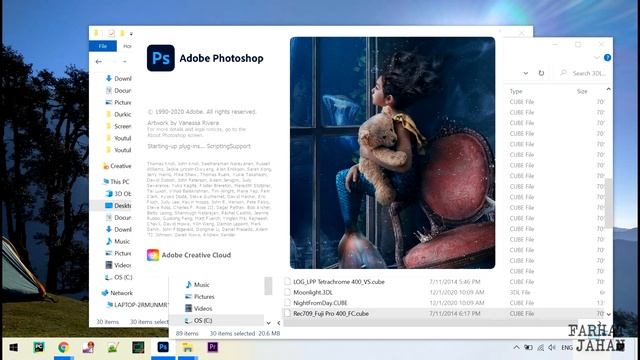The width and height of the screenshot is (640, 360).
Task: Click the File Explorer taskbar icon
Action: click(187, 347)
